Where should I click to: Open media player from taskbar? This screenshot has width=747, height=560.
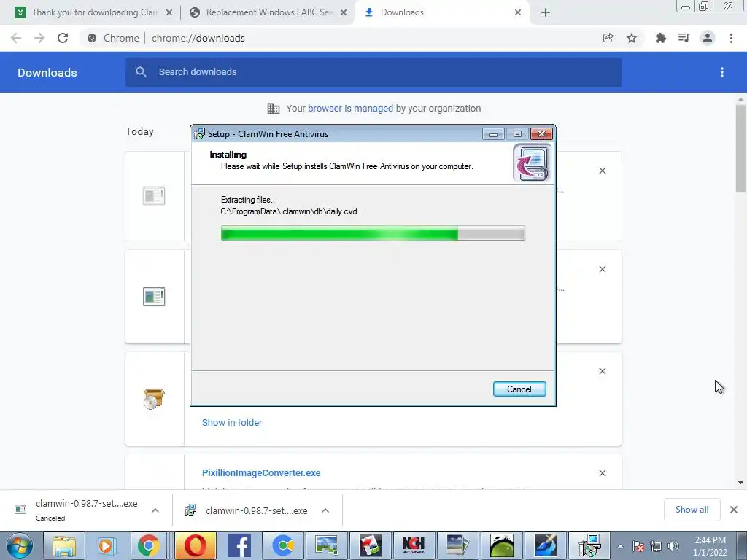coord(107,545)
